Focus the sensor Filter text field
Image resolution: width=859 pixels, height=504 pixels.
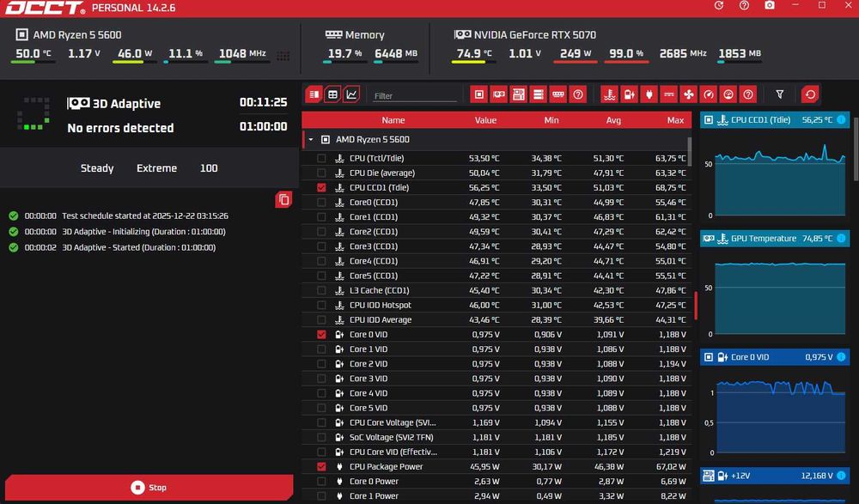pos(414,96)
